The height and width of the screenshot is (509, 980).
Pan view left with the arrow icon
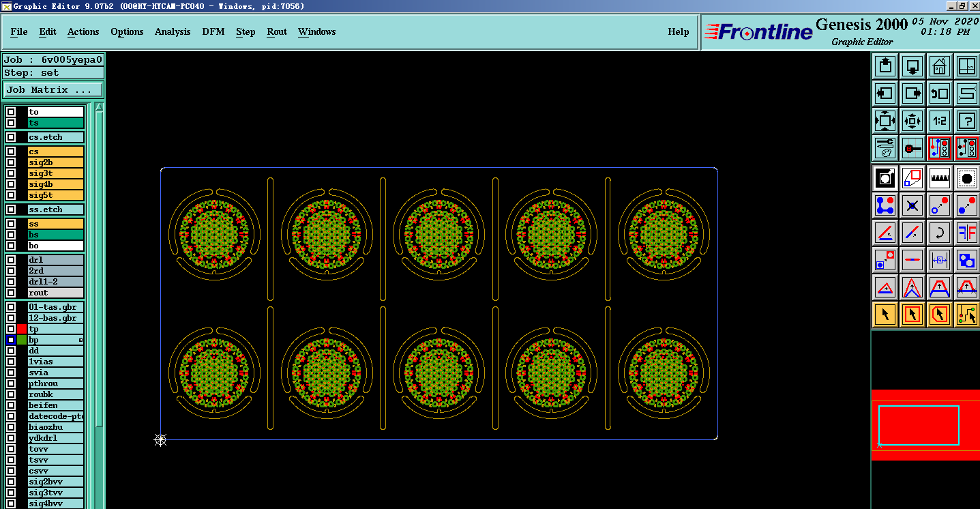click(x=885, y=93)
